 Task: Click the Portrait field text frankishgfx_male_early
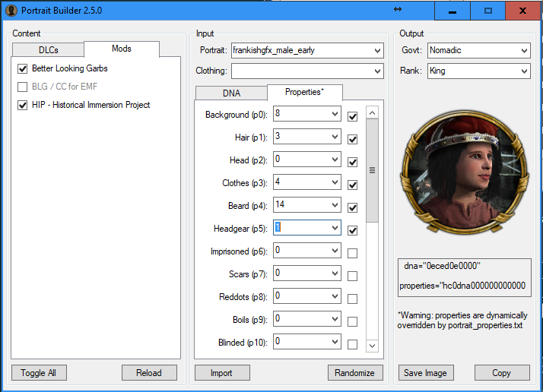[274, 50]
